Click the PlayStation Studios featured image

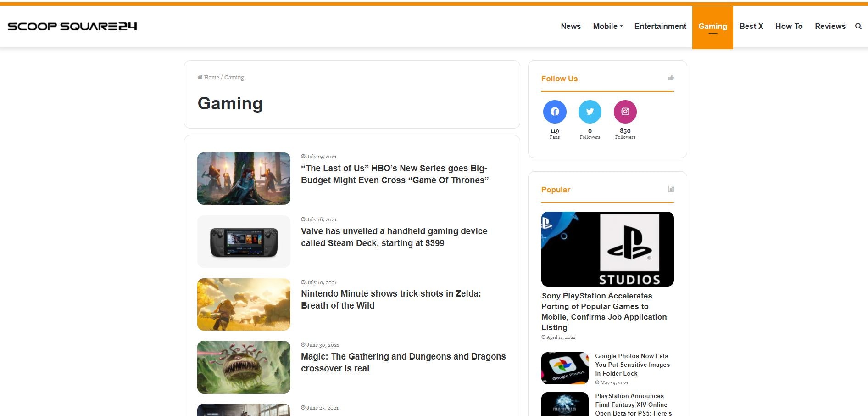(607, 249)
